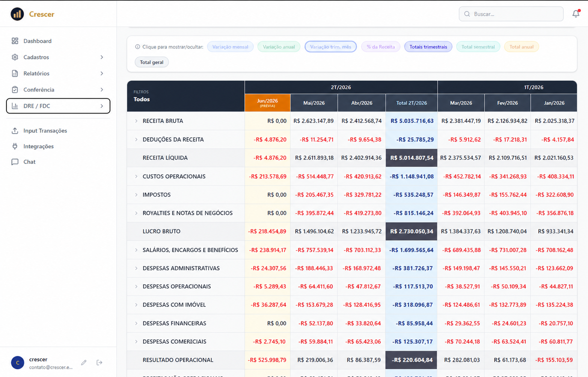Expand the Cadastros submenu chevron
The image size is (588, 377).
pyautogui.click(x=102, y=57)
